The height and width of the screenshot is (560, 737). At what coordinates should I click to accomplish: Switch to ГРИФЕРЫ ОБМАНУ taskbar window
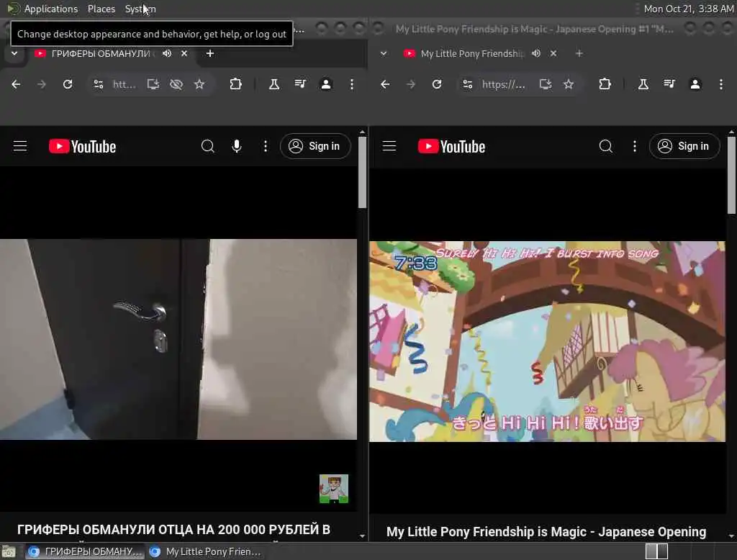85,551
